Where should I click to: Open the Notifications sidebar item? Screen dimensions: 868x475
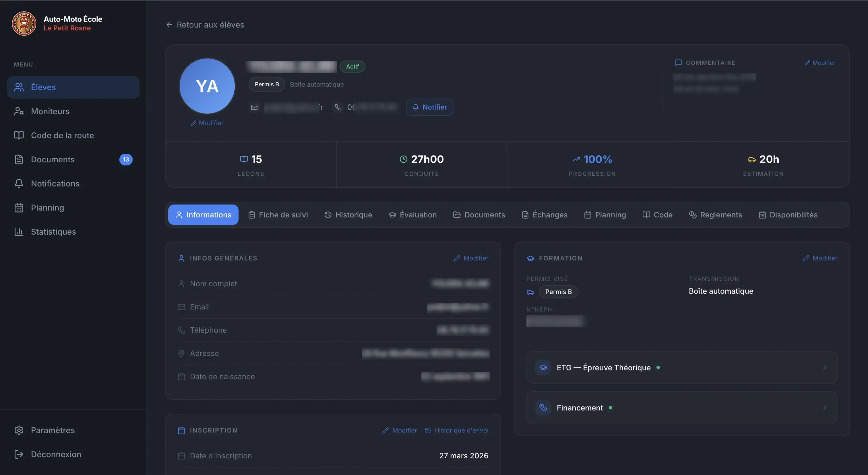tap(73, 184)
